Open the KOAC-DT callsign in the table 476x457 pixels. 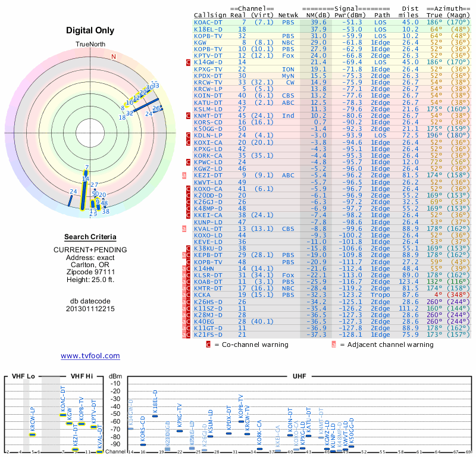point(208,22)
